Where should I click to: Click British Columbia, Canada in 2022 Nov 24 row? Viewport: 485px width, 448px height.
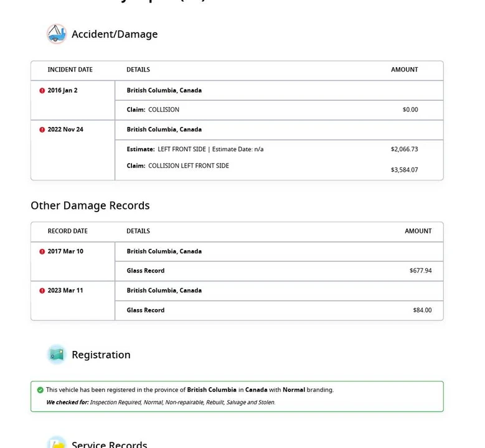click(164, 129)
